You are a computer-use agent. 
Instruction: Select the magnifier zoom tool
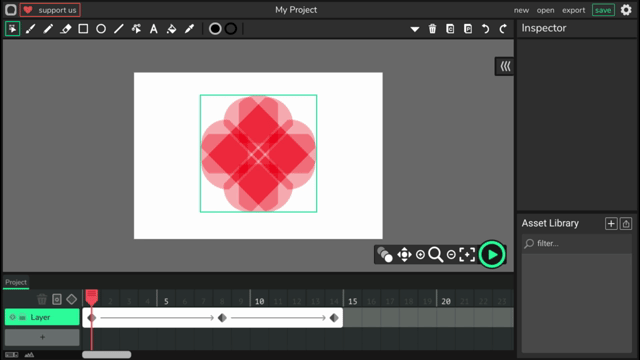click(436, 255)
